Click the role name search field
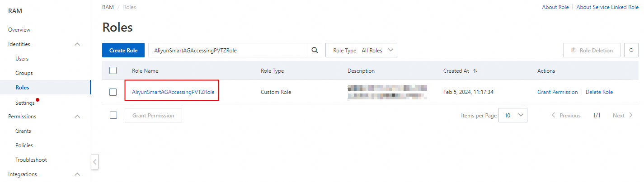 click(x=227, y=51)
